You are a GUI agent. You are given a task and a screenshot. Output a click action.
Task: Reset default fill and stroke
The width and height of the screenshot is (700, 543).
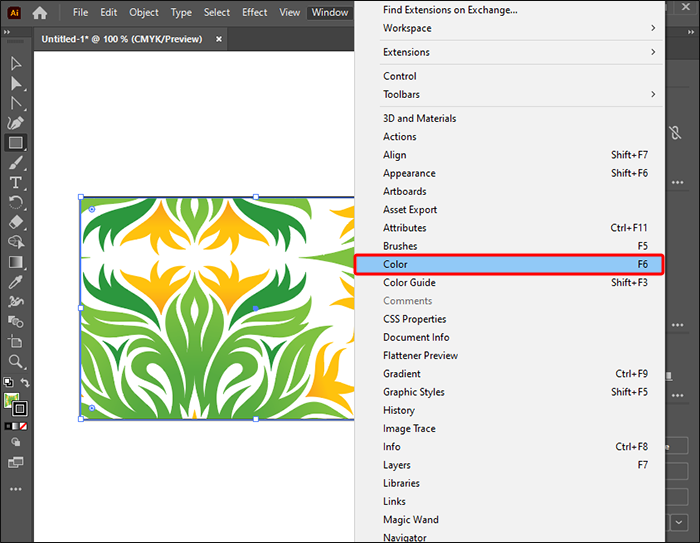8,382
